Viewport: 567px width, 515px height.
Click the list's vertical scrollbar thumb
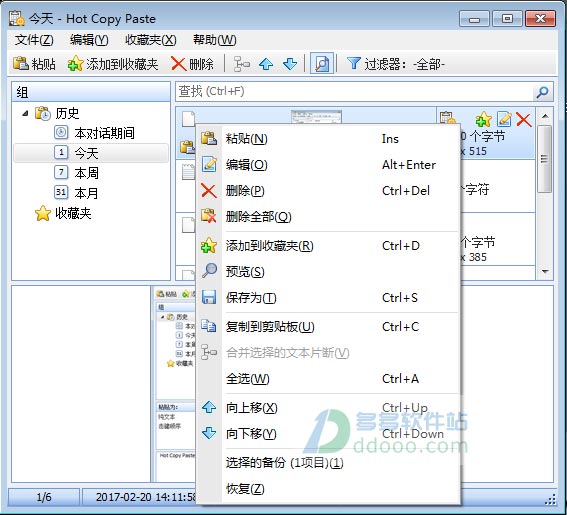544,159
